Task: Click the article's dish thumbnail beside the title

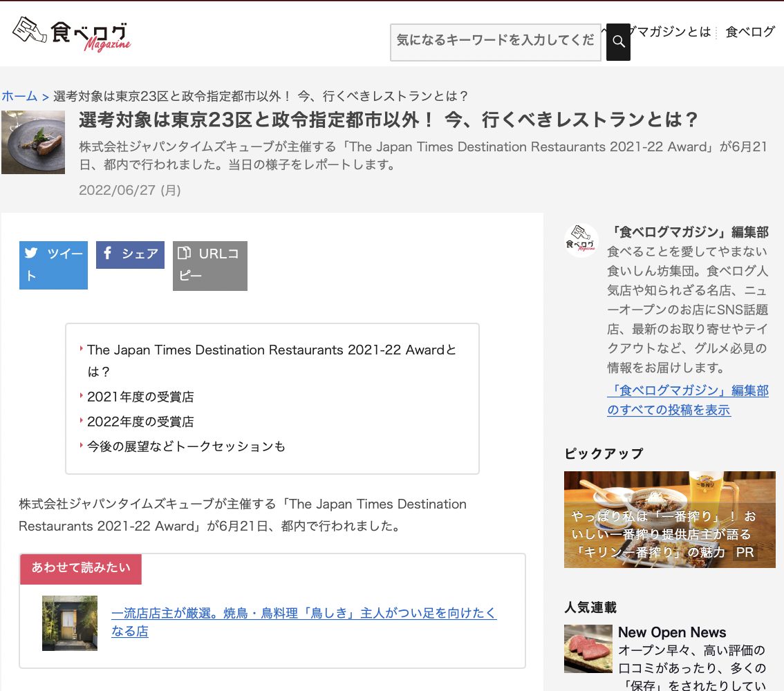Action: click(x=33, y=142)
